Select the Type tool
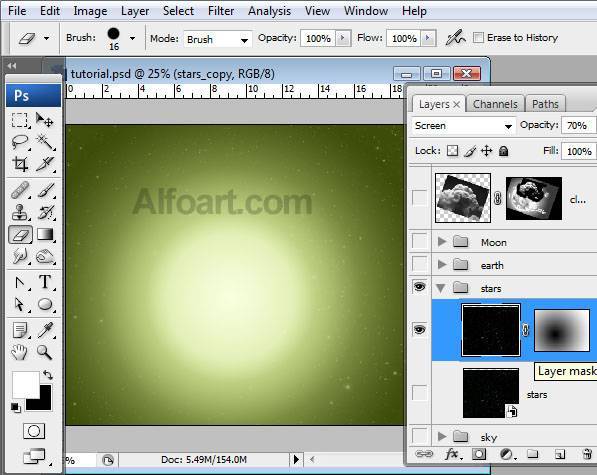Image resolution: width=597 pixels, height=475 pixels. tap(45, 282)
